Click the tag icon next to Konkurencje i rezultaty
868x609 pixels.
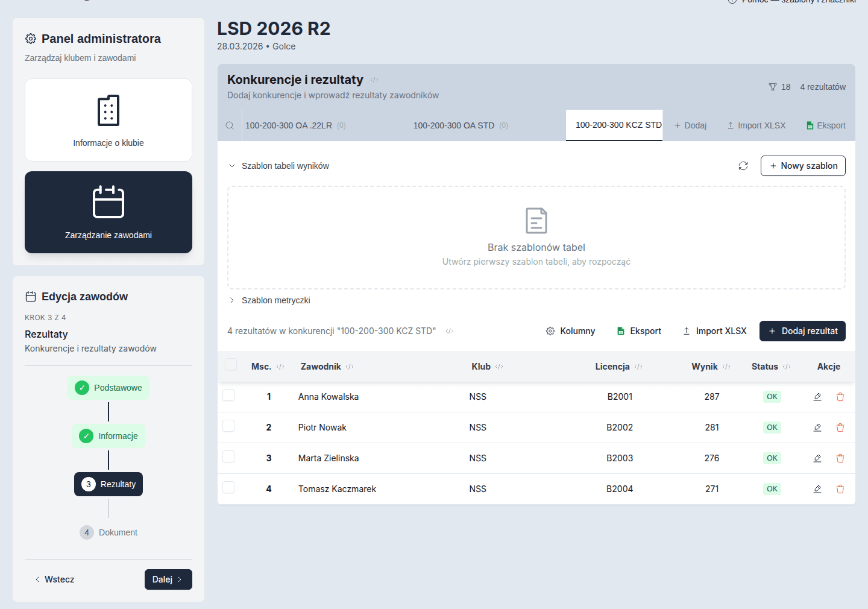(374, 80)
